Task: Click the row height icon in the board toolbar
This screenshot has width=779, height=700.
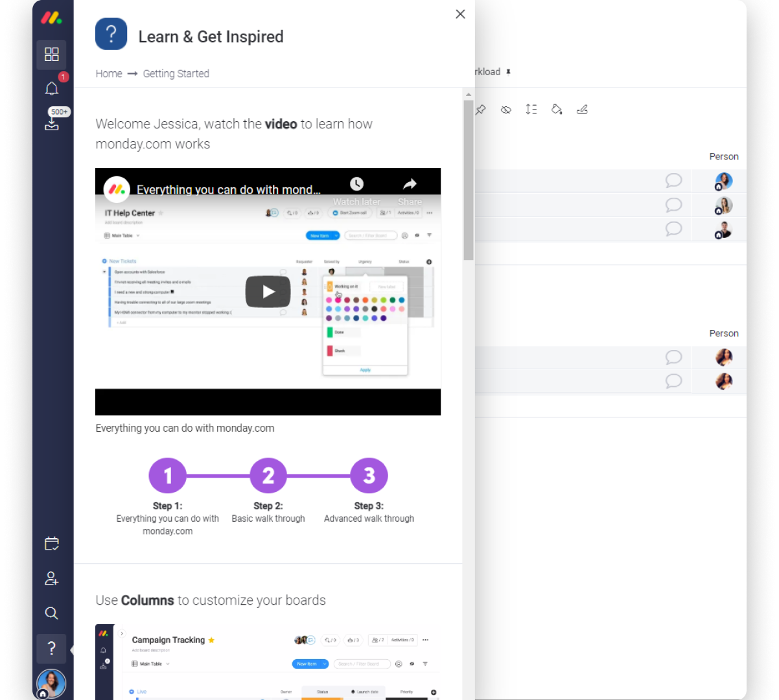Action: pos(531,110)
